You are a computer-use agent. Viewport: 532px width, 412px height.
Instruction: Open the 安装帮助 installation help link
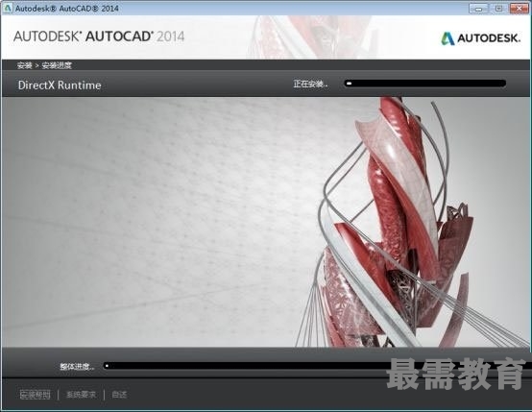[x=35, y=395]
